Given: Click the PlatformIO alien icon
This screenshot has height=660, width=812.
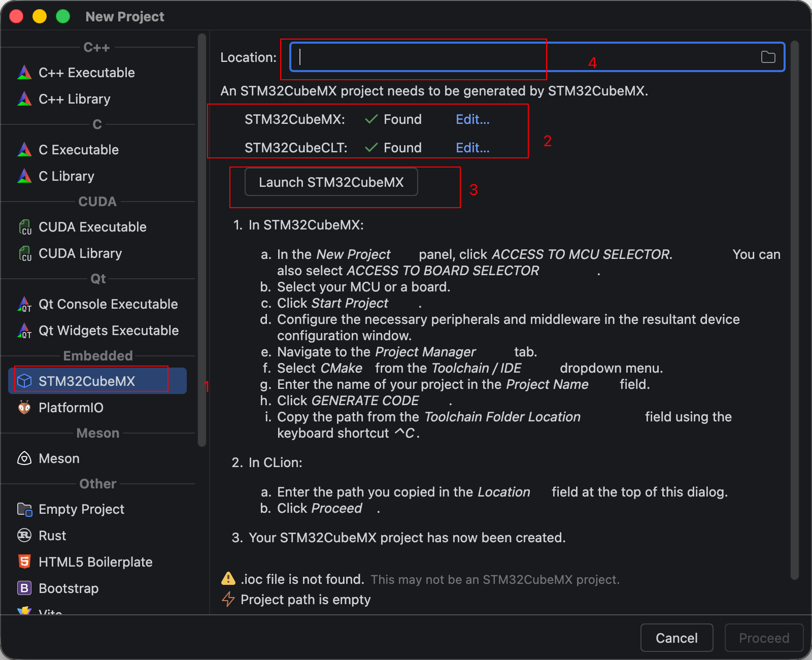Looking at the screenshot, I should (x=24, y=408).
